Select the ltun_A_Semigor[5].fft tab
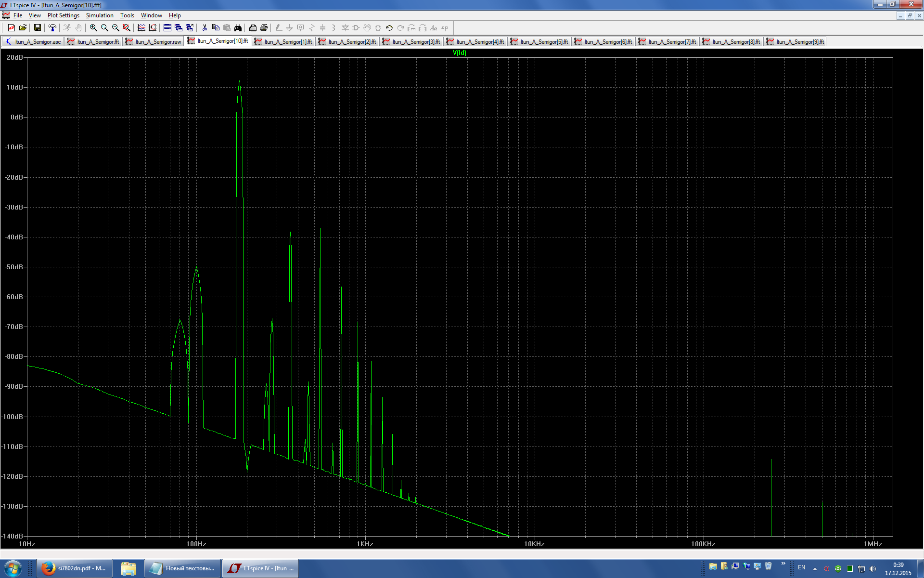924x578 pixels. click(540, 42)
